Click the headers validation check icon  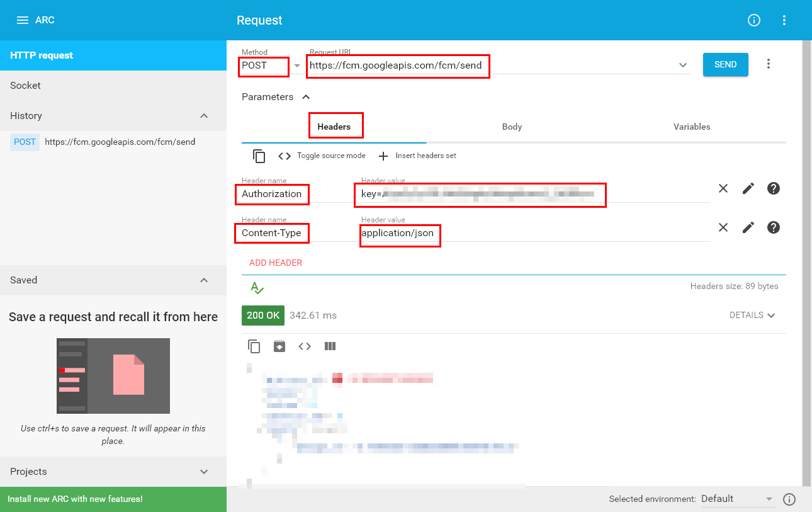click(257, 288)
